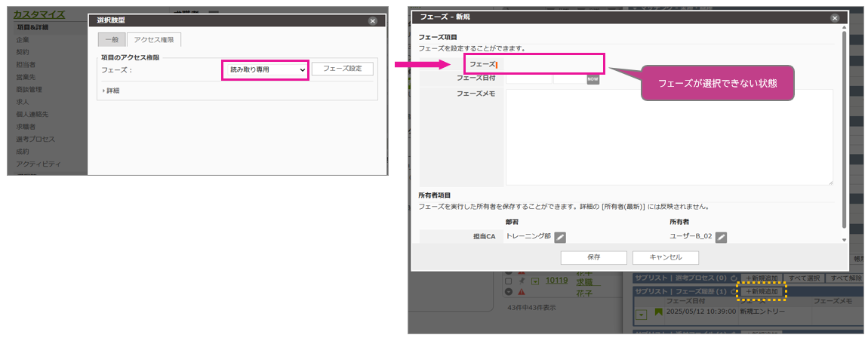868x338 pixels.
Task: Select 商談管理 in the customize sidebar
Action: click(x=29, y=89)
